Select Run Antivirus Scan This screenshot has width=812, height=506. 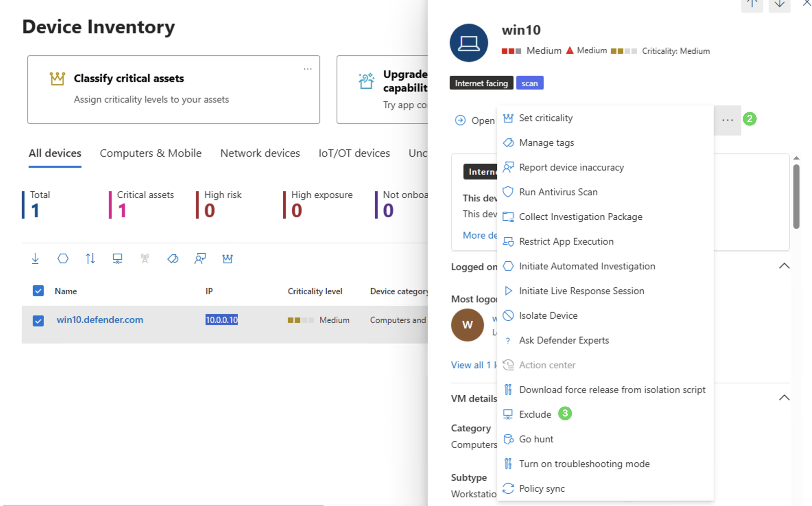605,192
